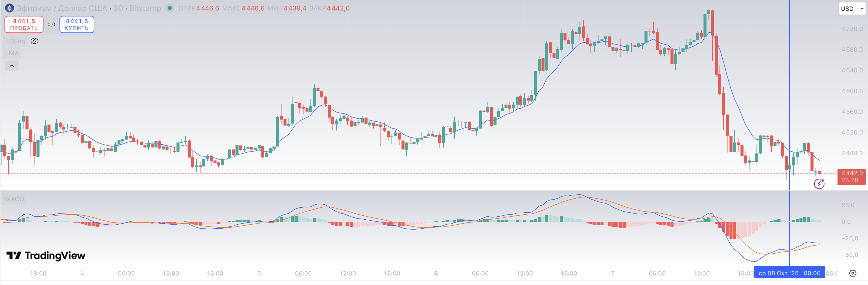868x285 pixels.
Task: Click the Bitstamp exchange name
Action: pos(145,8)
